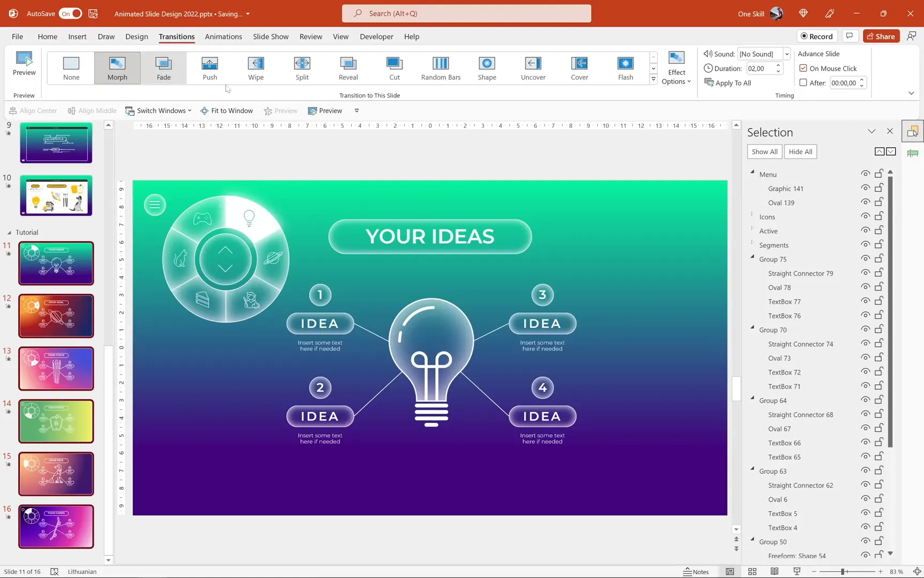Click the zoom slider handle
The width and height of the screenshot is (924, 578).
(843, 572)
